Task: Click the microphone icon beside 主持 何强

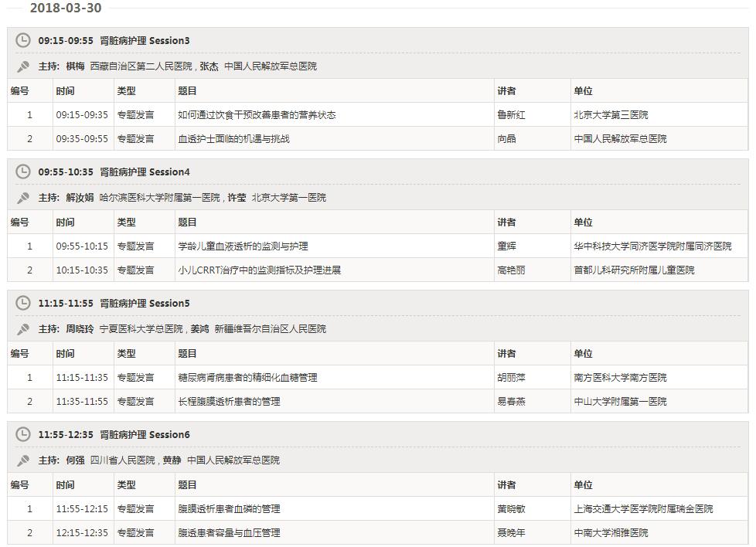Action: tap(22, 460)
